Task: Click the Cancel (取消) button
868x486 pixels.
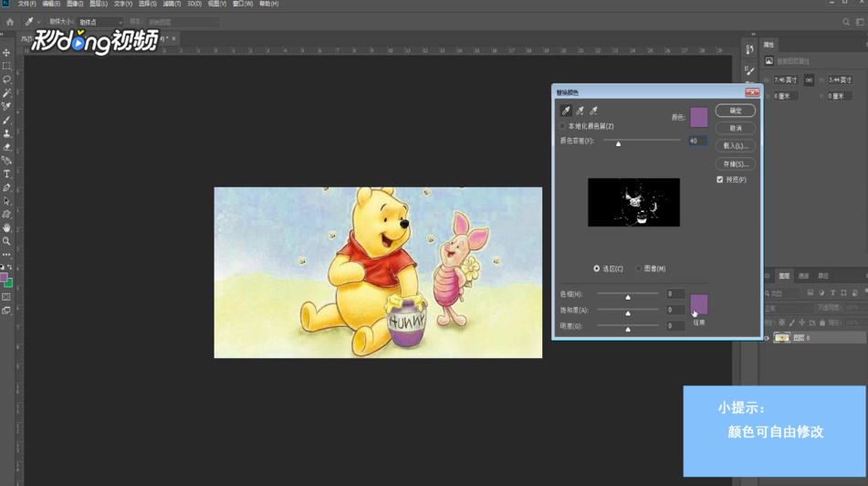Action: (x=735, y=128)
